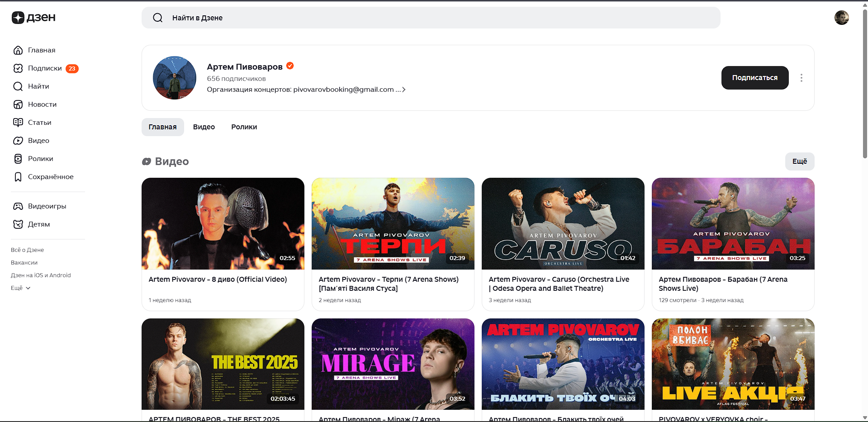Click the "129 смотрели · 3 недели назад" text
Screen dimensions: 868x422
pyautogui.click(x=701, y=300)
